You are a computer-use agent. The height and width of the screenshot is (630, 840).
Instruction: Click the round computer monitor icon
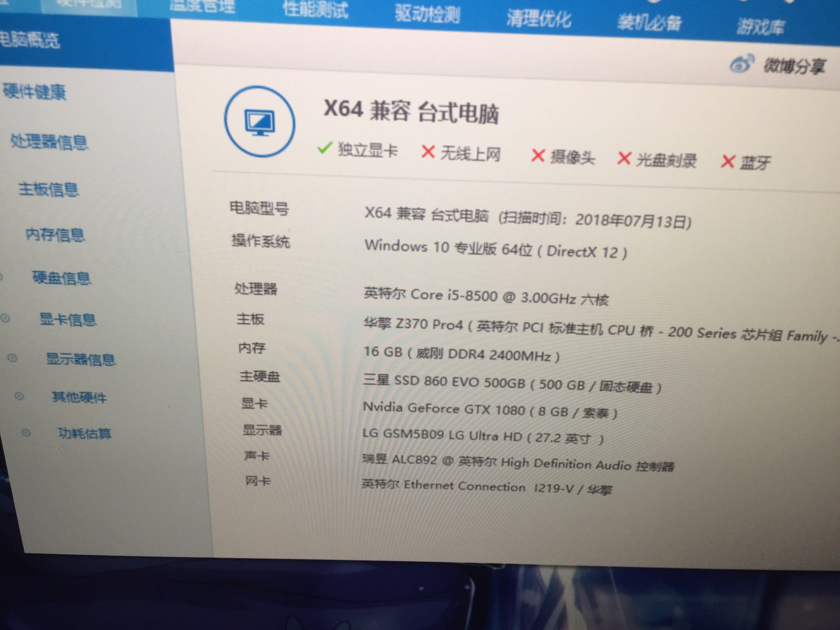(x=260, y=121)
